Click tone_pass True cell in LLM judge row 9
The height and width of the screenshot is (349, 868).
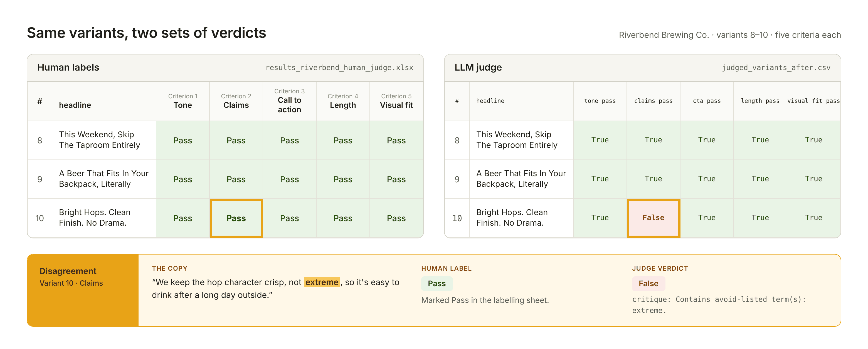coord(600,180)
